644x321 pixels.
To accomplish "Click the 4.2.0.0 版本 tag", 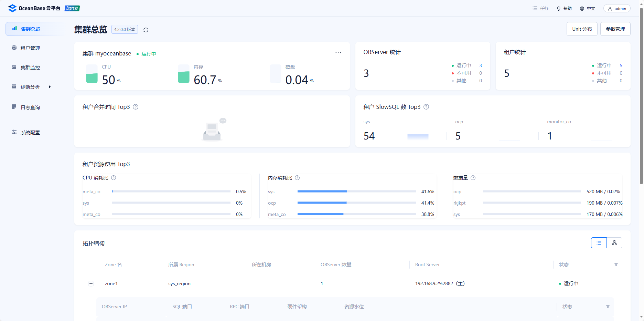I will [125, 30].
